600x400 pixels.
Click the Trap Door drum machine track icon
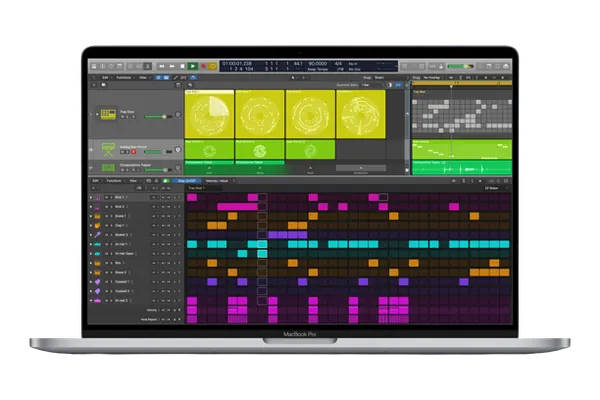pos(108,114)
